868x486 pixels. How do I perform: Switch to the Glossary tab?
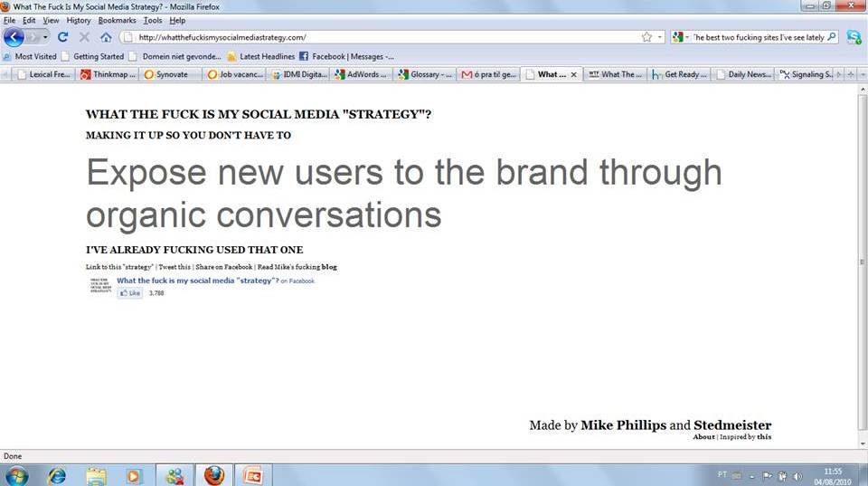[x=426, y=74]
